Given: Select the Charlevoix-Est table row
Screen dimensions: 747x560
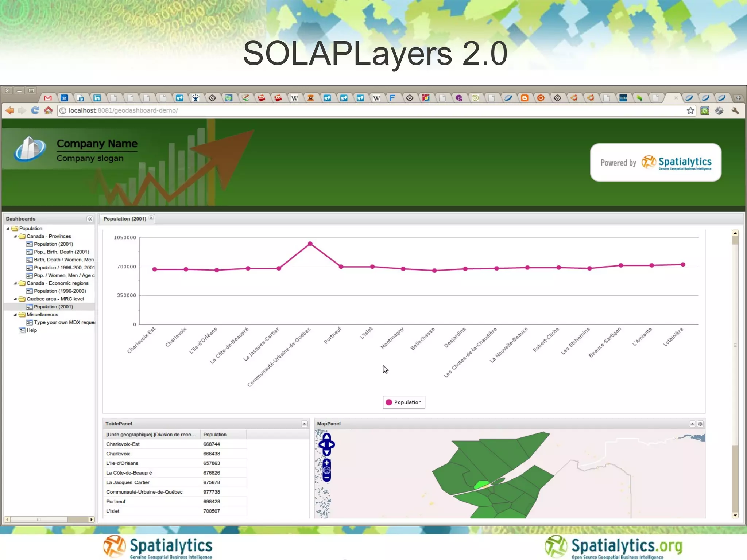Looking at the screenshot, I should point(175,444).
